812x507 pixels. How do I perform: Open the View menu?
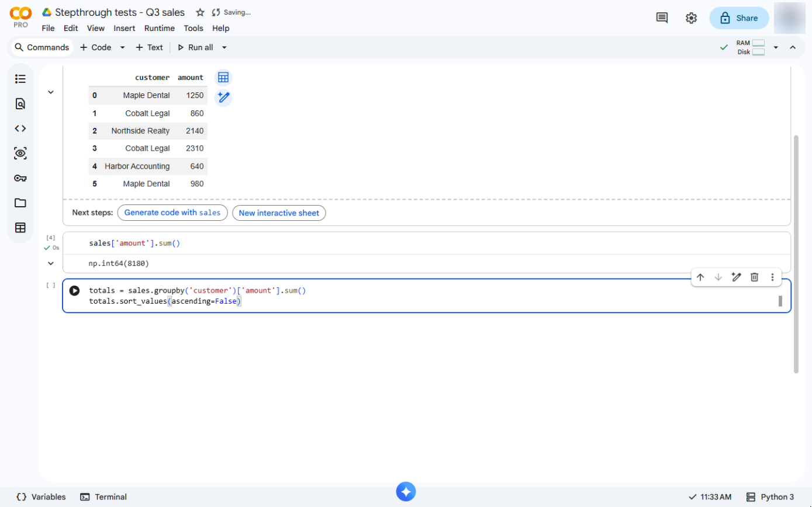point(96,28)
